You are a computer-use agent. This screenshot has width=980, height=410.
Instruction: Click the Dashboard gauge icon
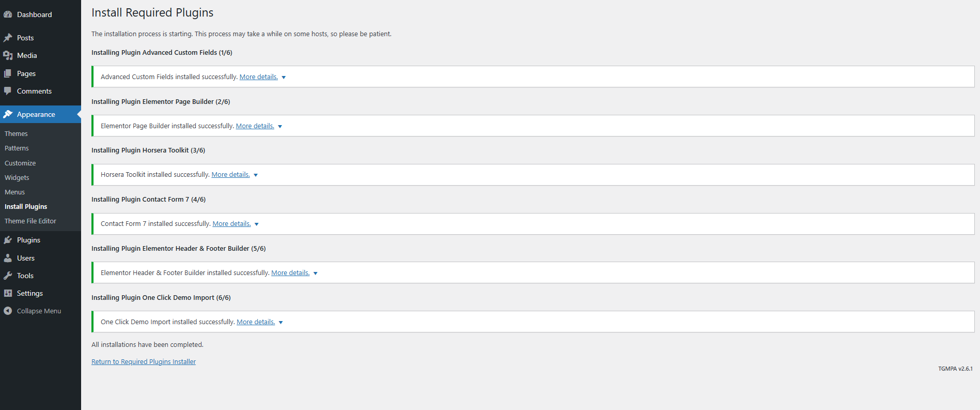[x=8, y=14]
